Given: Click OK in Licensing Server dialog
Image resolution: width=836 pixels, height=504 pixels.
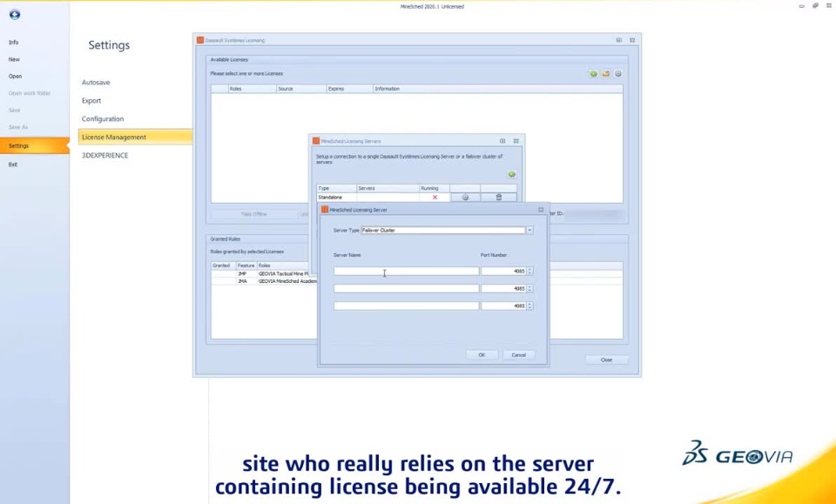Looking at the screenshot, I should (x=482, y=355).
